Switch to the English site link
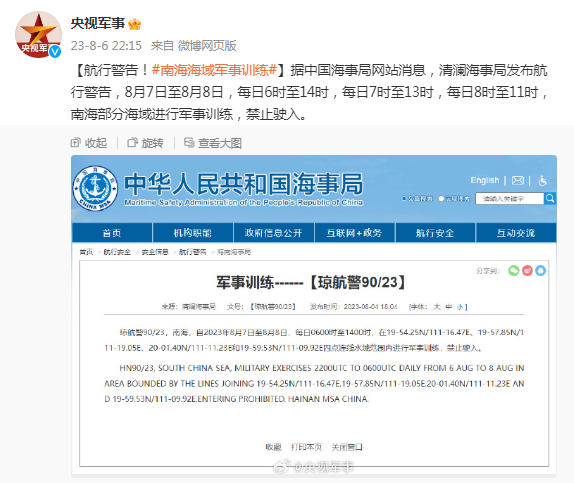 pyautogui.click(x=485, y=180)
